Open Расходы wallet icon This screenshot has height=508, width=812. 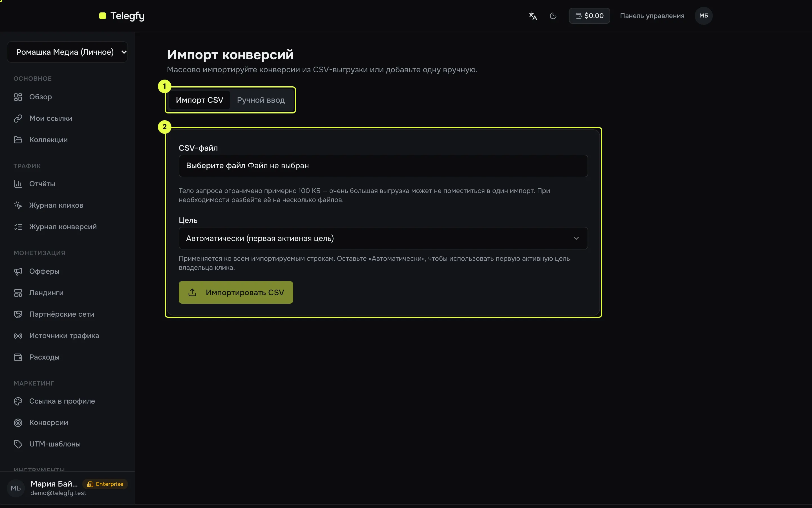pyautogui.click(x=18, y=358)
